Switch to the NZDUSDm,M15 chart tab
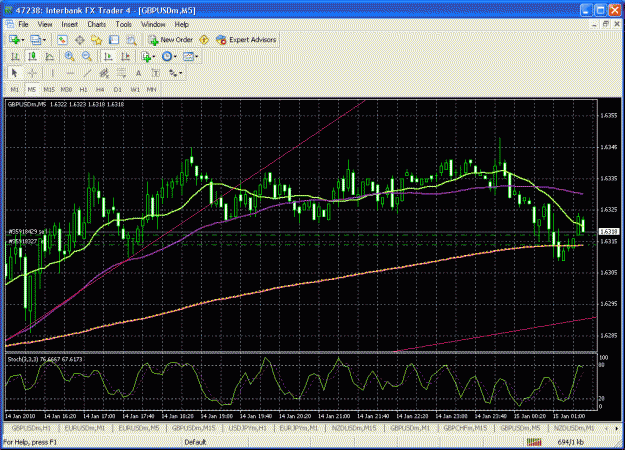The image size is (625, 450). point(354,428)
